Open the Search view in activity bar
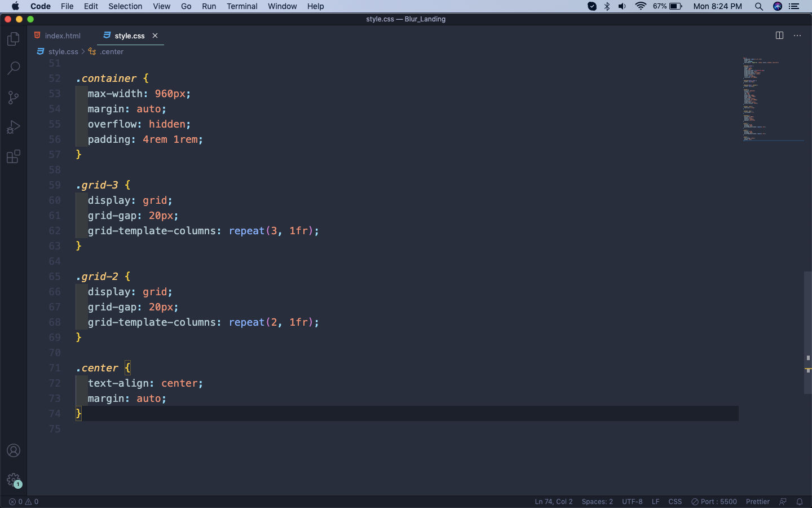The image size is (812, 508). [x=14, y=68]
